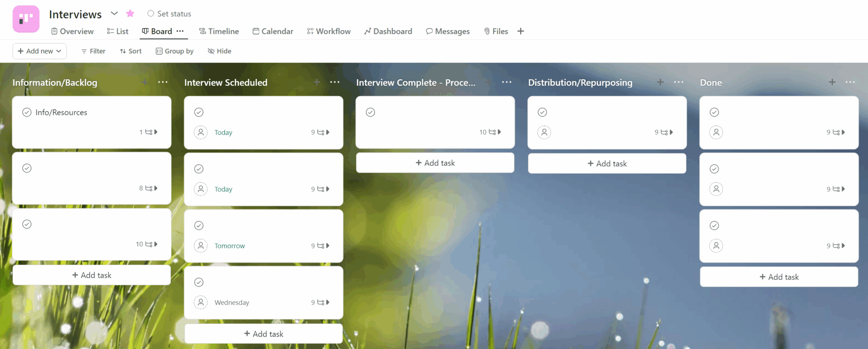The height and width of the screenshot is (349, 868).
Task: Complete the Backlog card with 8 subtasks
Action: click(27, 168)
